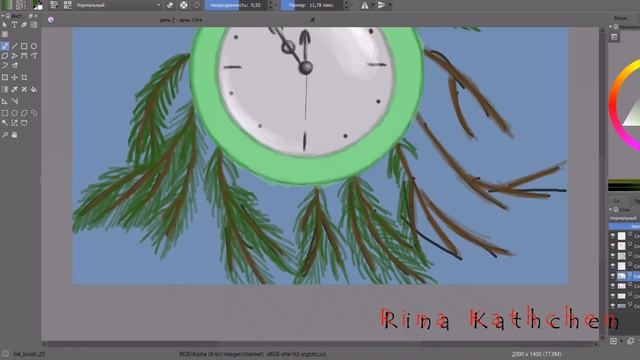Select the Freehand Brush tool
The height and width of the screenshot is (360, 640).
click(4, 46)
